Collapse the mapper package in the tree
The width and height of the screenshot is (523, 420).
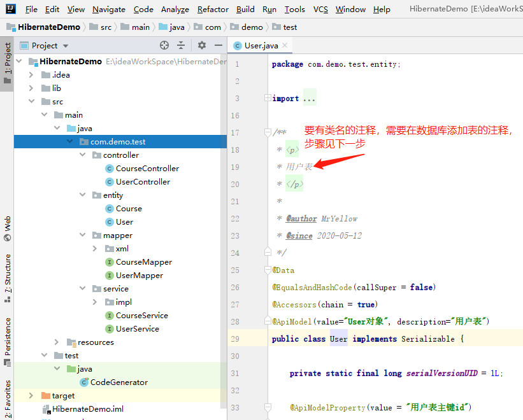pyautogui.click(x=82, y=235)
